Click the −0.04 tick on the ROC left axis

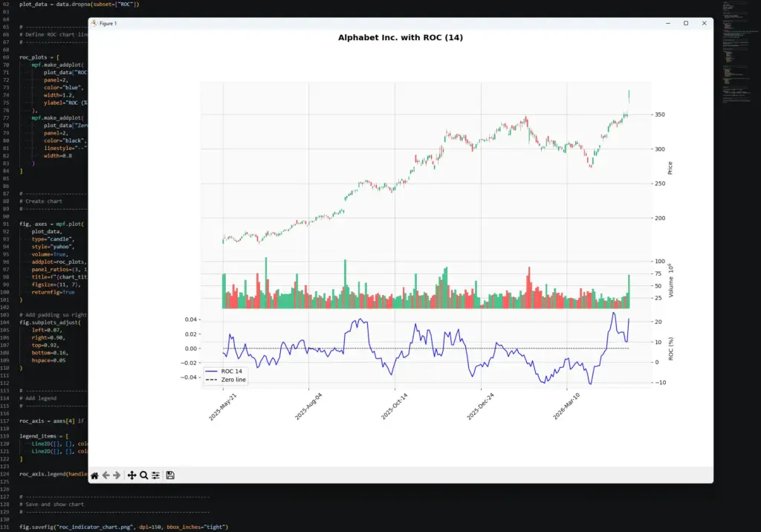coord(189,377)
